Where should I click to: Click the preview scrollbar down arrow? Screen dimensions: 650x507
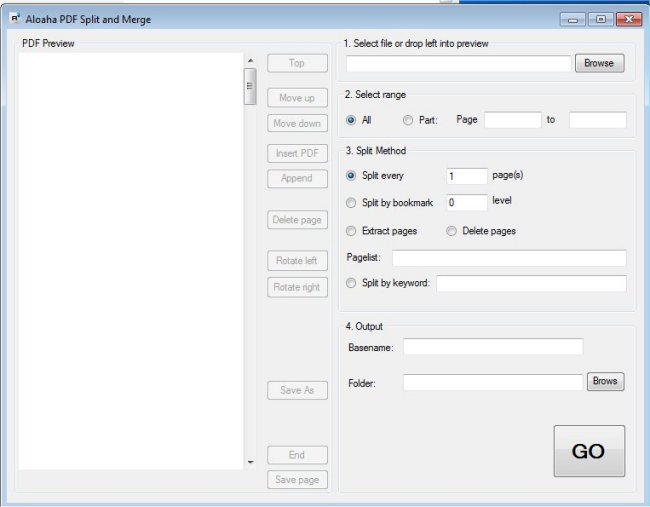(x=250, y=462)
